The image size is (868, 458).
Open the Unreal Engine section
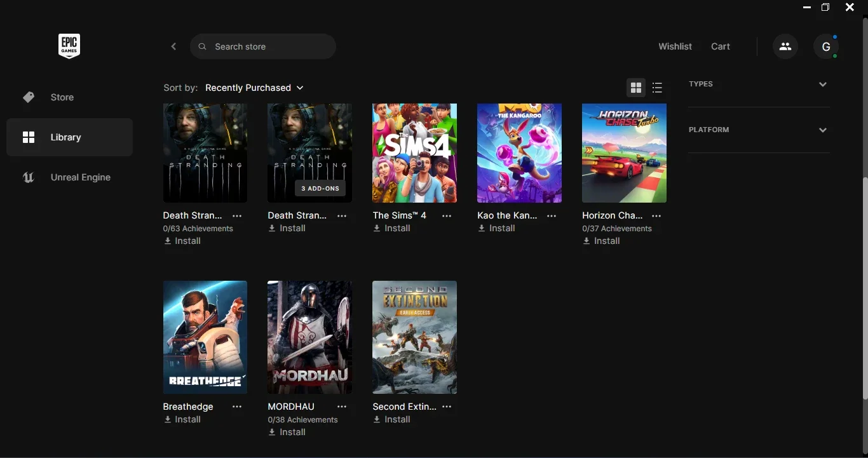pos(69,177)
